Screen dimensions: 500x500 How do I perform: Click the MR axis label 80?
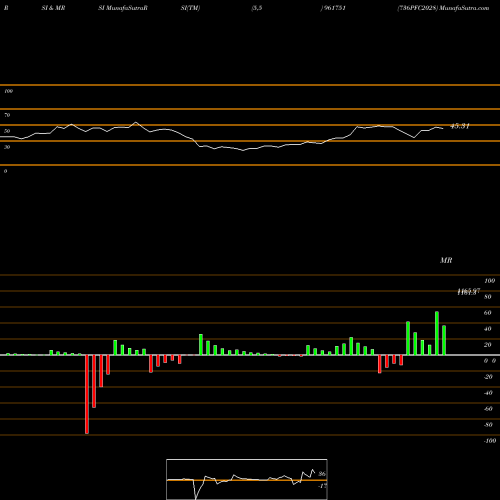[488, 297]
